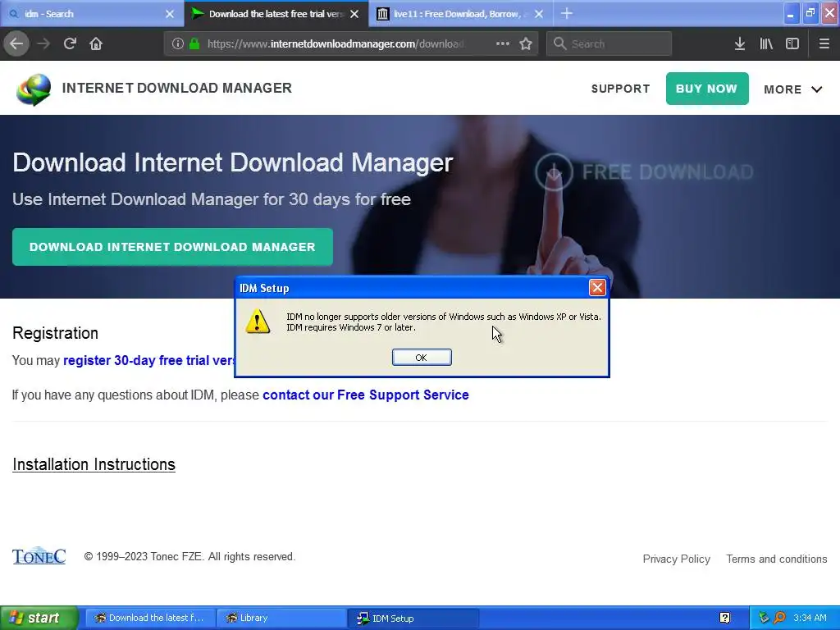The image size is (840, 630).
Task: Reload the current page
Action: click(70, 44)
